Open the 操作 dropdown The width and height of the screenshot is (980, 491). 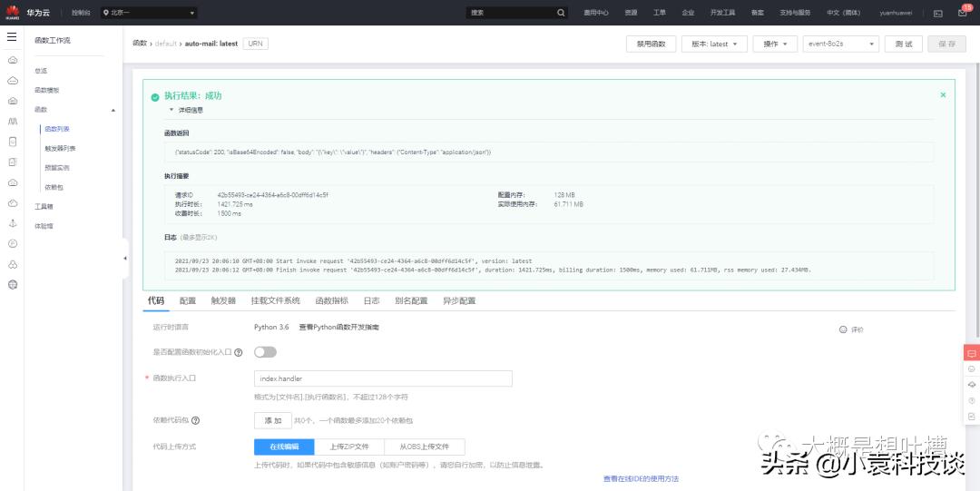point(775,44)
